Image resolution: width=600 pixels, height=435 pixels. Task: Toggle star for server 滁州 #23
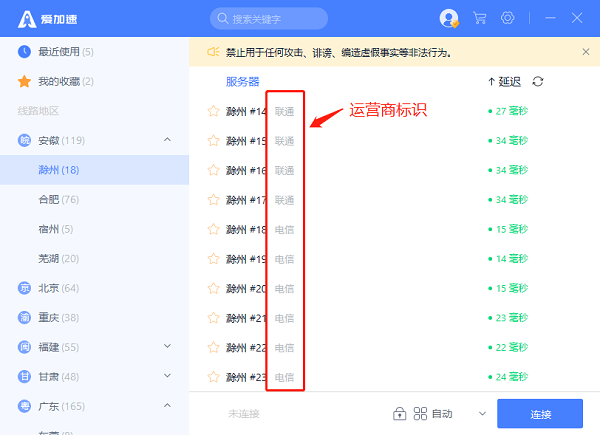[213, 377]
